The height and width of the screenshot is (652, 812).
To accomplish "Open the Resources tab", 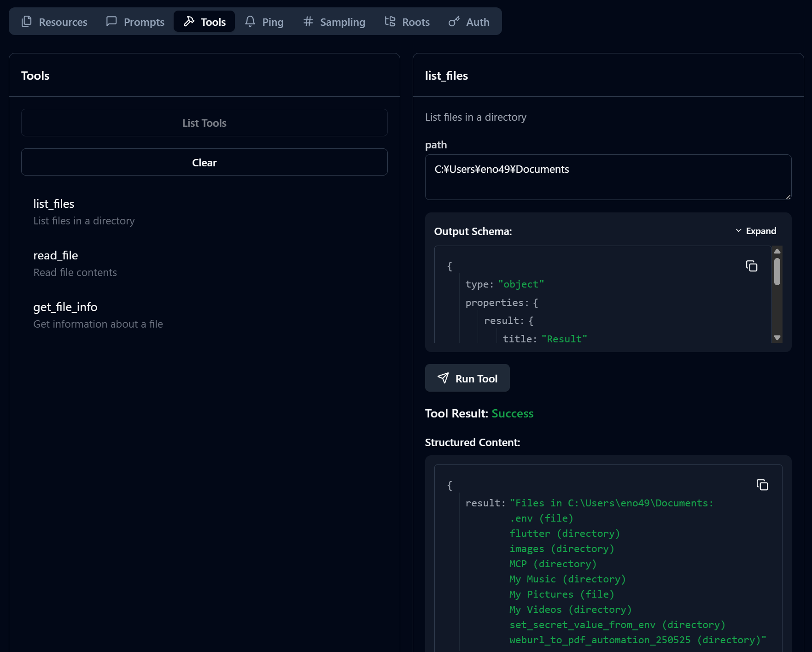I will (54, 21).
